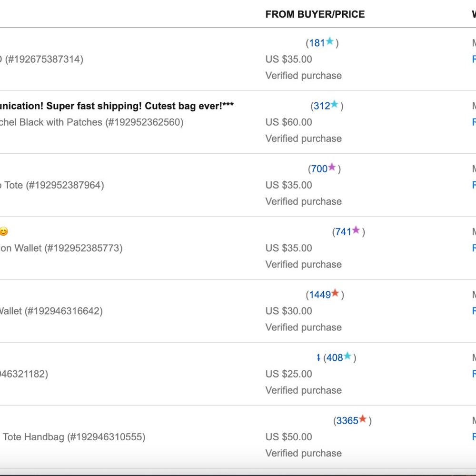
Task: Click the FROM BUYER/PRICE column header
Action: (315, 14)
